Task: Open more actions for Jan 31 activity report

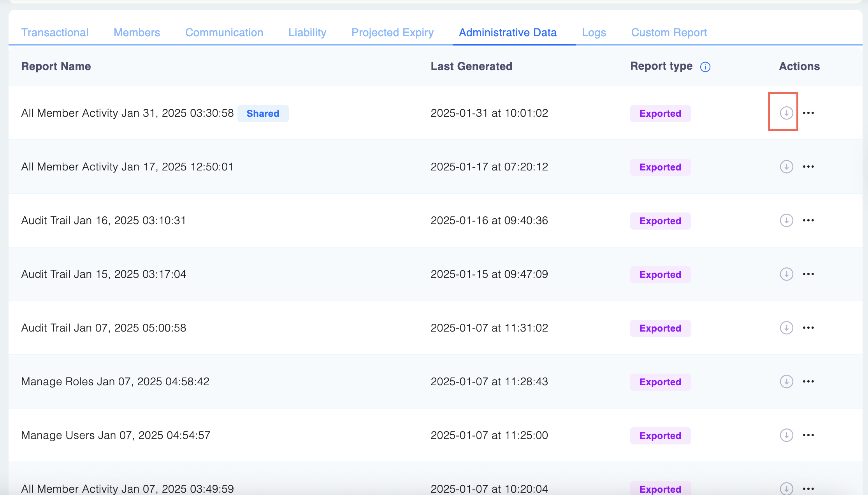Action: click(808, 113)
